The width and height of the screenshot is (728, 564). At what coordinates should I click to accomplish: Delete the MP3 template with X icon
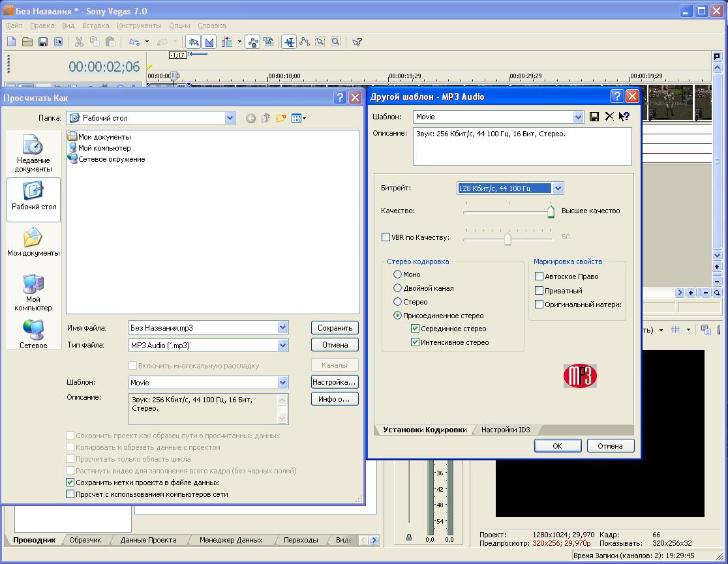[609, 117]
